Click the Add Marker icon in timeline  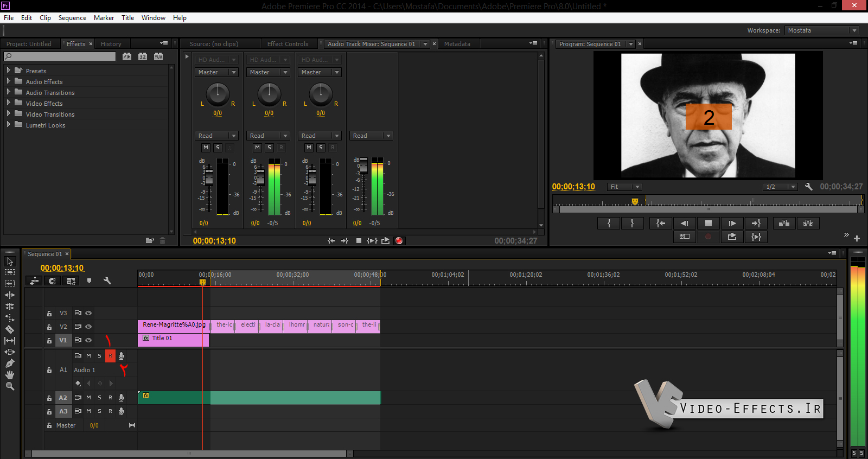pyautogui.click(x=89, y=280)
